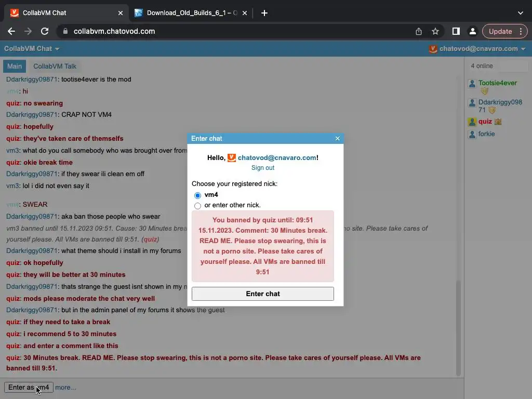Bookmark this page with the star icon
The image size is (532, 399).
435,31
